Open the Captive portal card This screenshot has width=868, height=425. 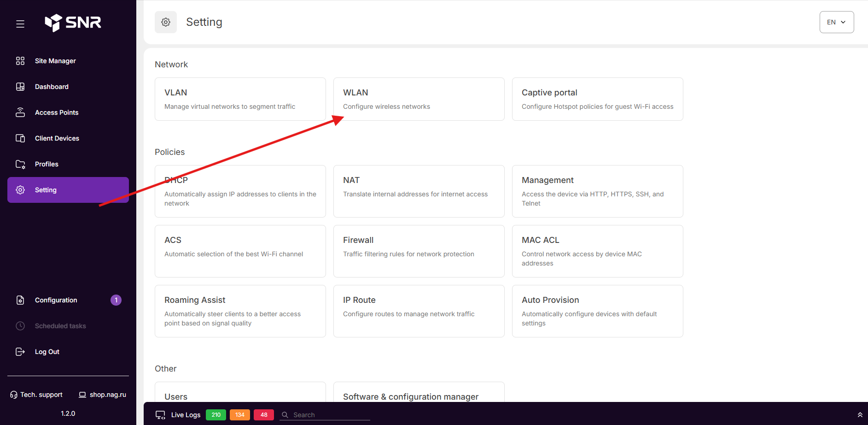pos(598,99)
